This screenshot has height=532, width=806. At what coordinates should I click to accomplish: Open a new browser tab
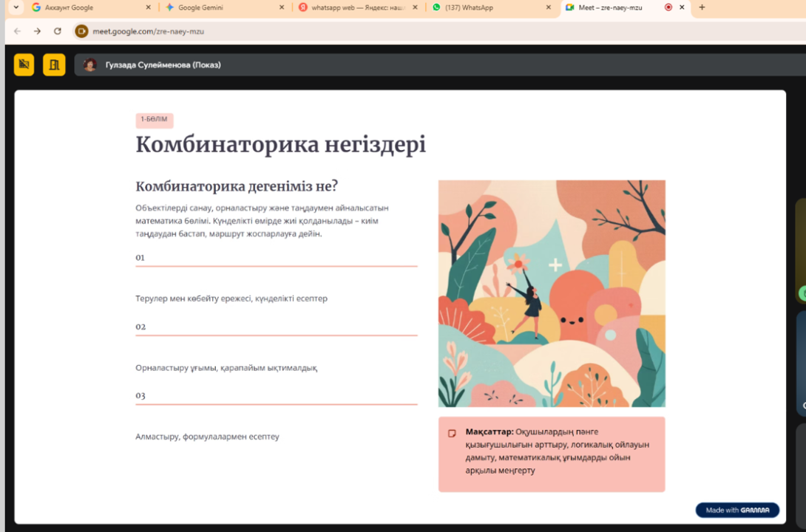click(x=702, y=7)
